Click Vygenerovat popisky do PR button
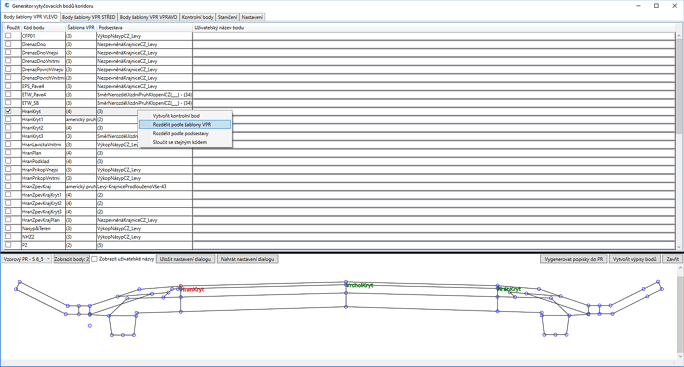This screenshot has height=367, width=684. tap(574, 259)
